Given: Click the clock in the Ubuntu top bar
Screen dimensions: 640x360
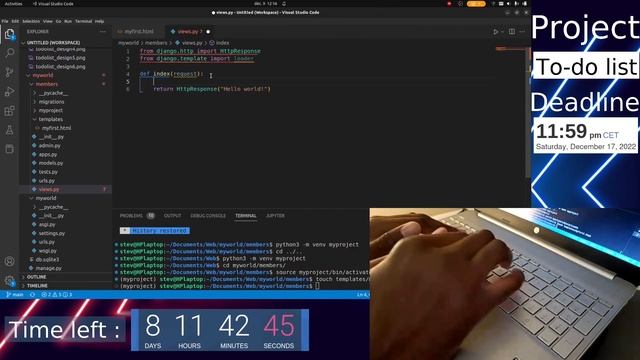Looking at the screenshot, I should 266,4.
